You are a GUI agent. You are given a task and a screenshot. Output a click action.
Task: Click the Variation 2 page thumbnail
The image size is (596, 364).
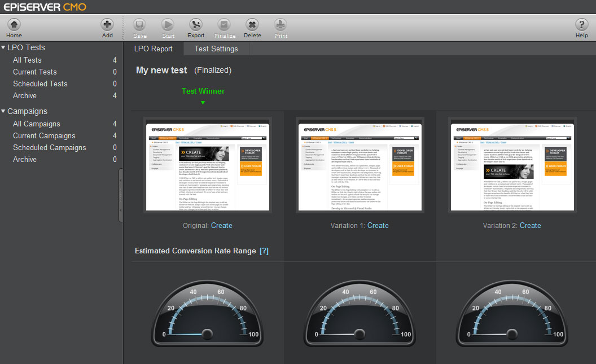[512, 165]
